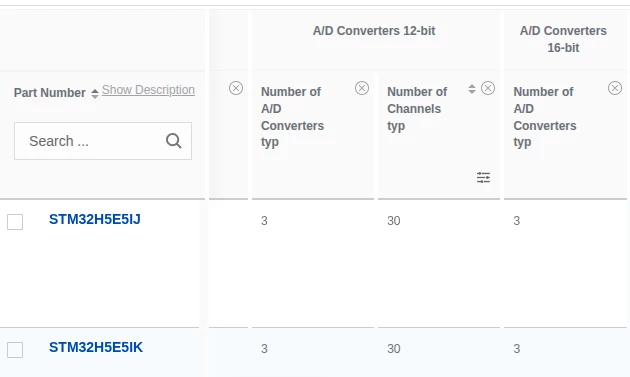Click the 12-bit Number of A/D Converters header
This screenshot has width=630, height=377.
pyautogui.click(x=292, y=117)
